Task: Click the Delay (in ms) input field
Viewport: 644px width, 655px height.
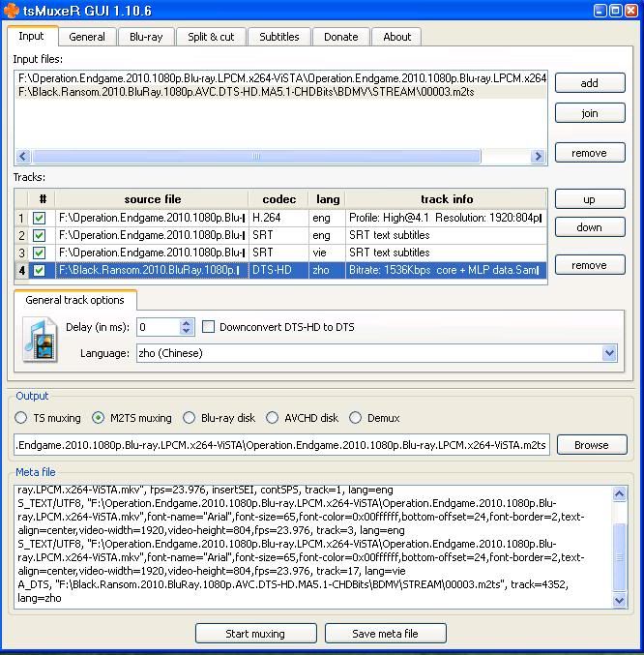Action: point(159,327)
